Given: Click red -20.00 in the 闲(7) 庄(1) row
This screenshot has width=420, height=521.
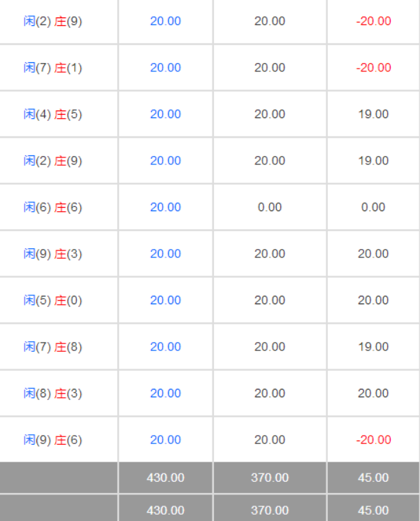Looking at the screenshot, I should point(373,67).
